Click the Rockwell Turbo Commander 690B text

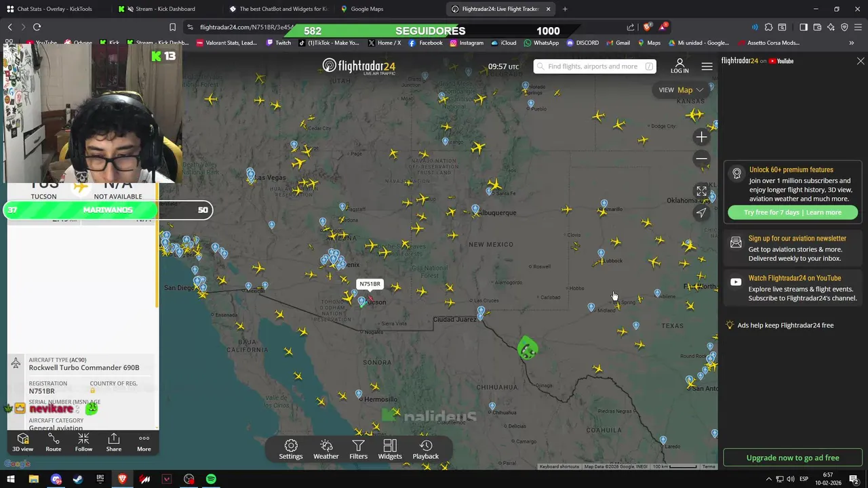[84, 368]
